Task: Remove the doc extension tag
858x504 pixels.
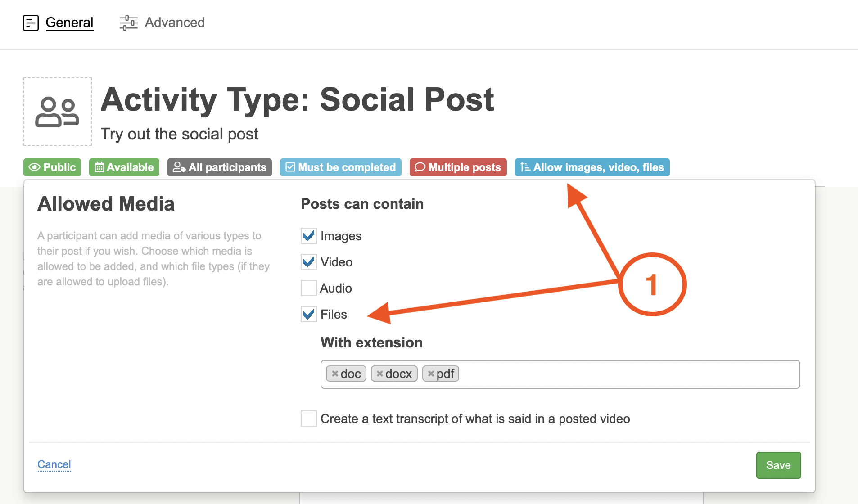Action: 335,373
